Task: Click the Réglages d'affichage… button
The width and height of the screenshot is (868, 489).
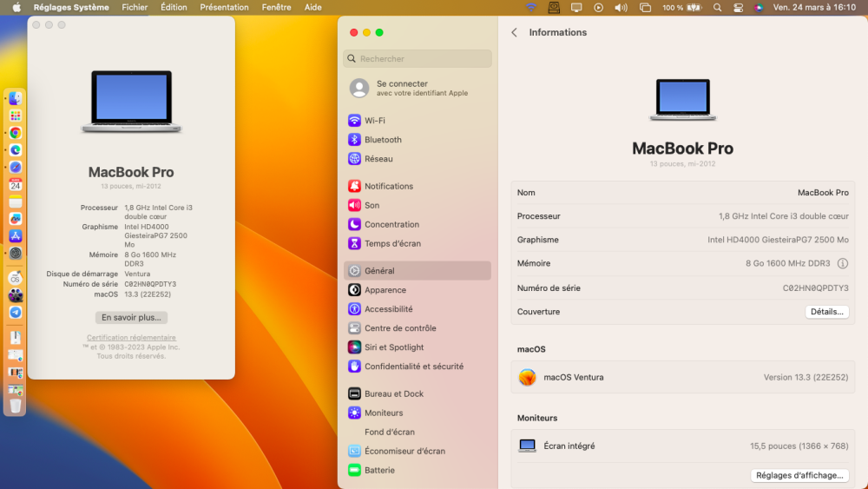Action: (799, 475)
